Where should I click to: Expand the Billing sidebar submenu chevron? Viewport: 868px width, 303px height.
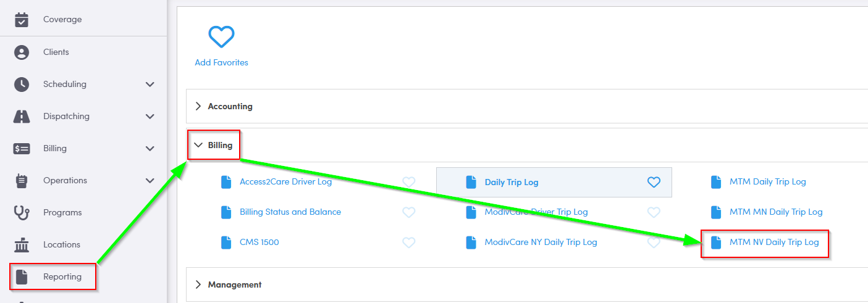pos(150,149)
